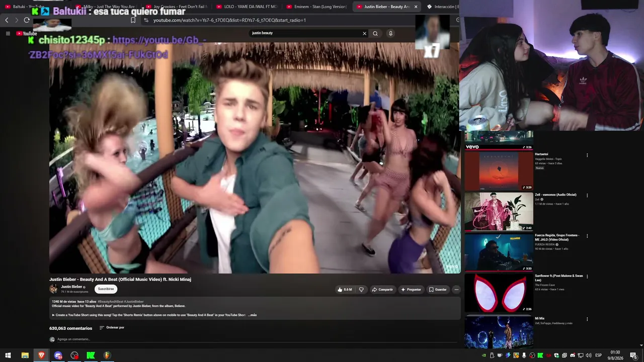Image resolution: width=644 pixels, height=362 pixels.
Task: Click inside the YouTube search box
Action: point(304,34)
